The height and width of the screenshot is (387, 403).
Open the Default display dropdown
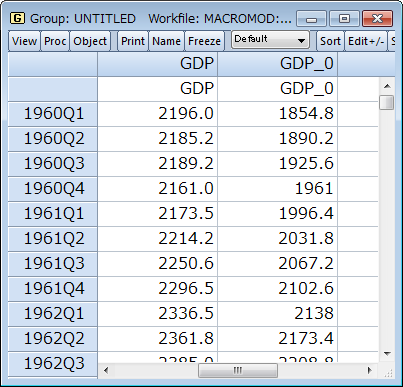click(x=270, y=40)
